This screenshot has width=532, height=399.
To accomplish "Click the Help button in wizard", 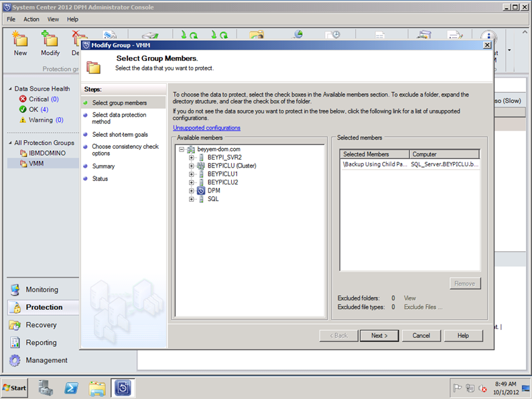I will click(463, 335).
